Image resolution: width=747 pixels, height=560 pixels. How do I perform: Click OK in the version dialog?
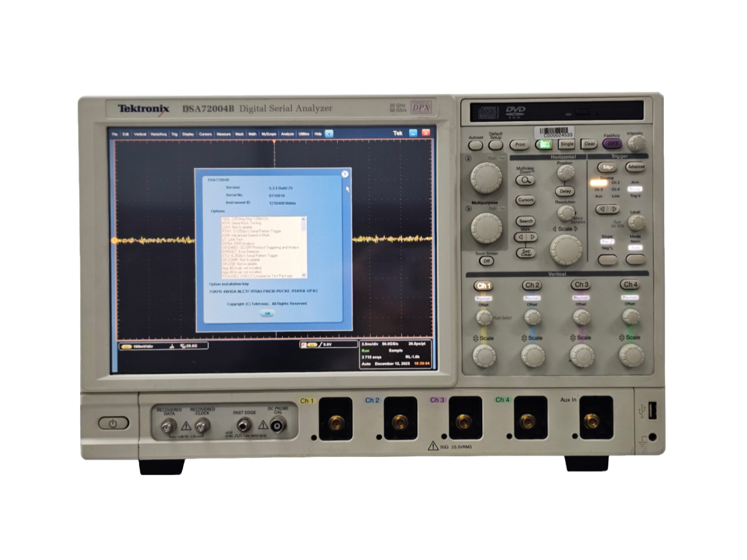pyautogui.click(x=268, y=314)
